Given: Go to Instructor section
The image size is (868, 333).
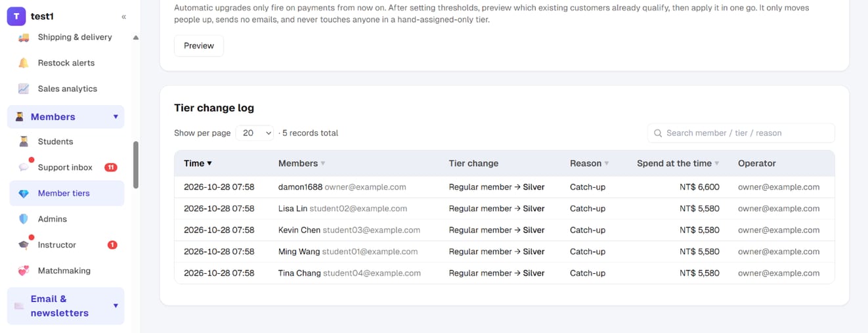Looking at the screenshot, I should 57,245.
